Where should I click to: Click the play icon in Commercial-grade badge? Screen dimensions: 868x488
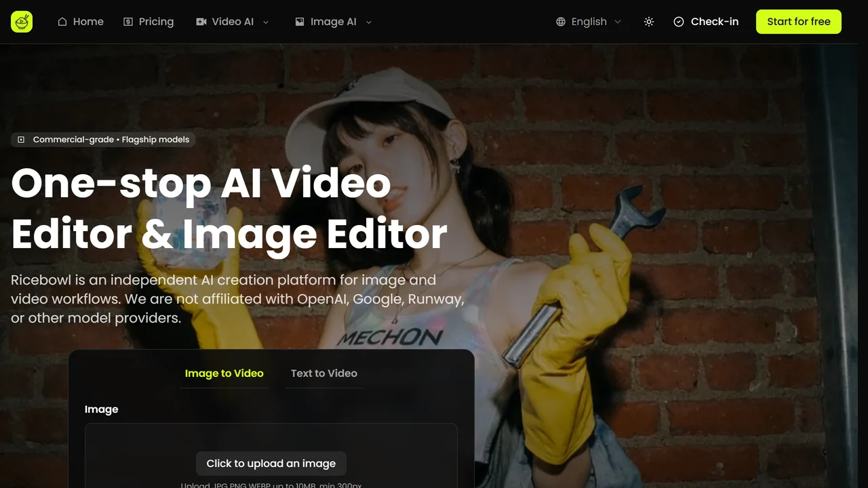(x=21, y=140)
